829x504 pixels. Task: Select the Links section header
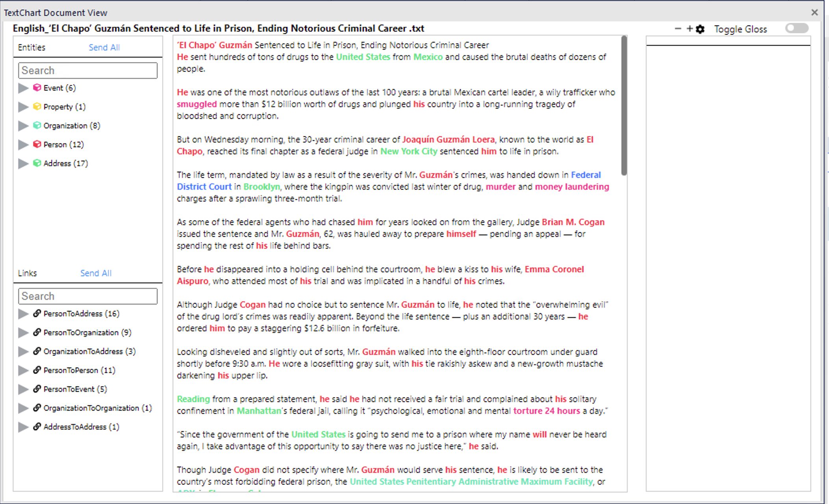[27, 273]
